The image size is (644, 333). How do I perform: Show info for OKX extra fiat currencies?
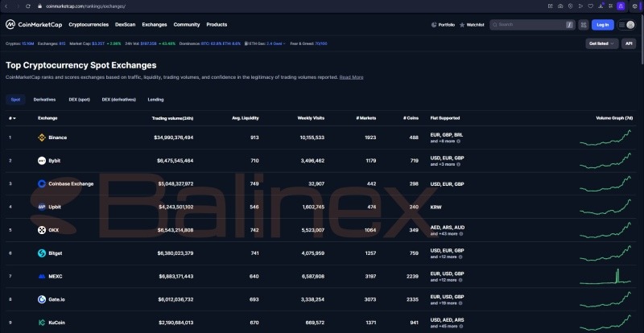[x=460, y=233]
